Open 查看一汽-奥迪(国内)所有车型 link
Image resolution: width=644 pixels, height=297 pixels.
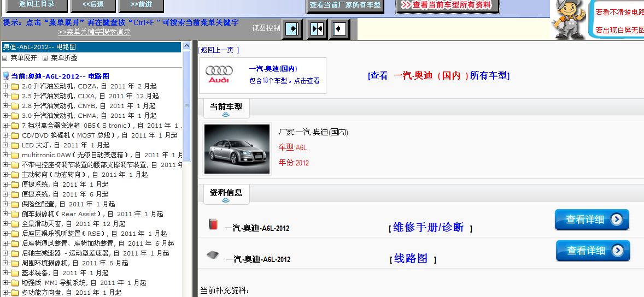(439, 76)
